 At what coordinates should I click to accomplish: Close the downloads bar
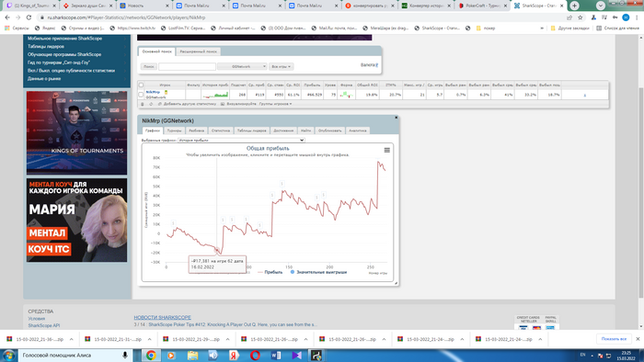pos(638,339)
